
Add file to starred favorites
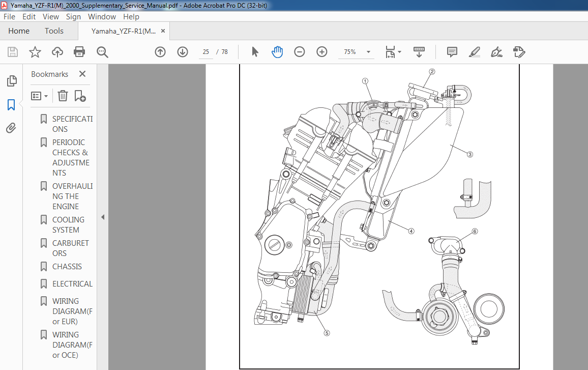35,52
